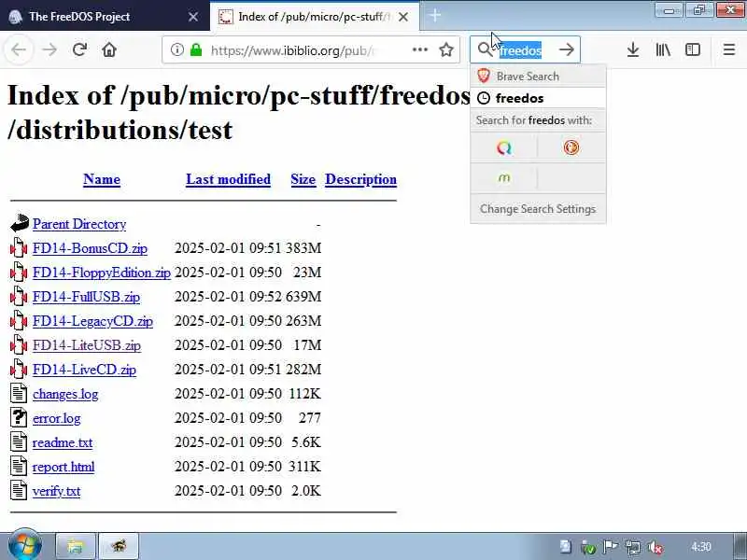Open Windows Explorer from the taskbar
This screenshot has height=560, width=747.
(x=76, y=546)
